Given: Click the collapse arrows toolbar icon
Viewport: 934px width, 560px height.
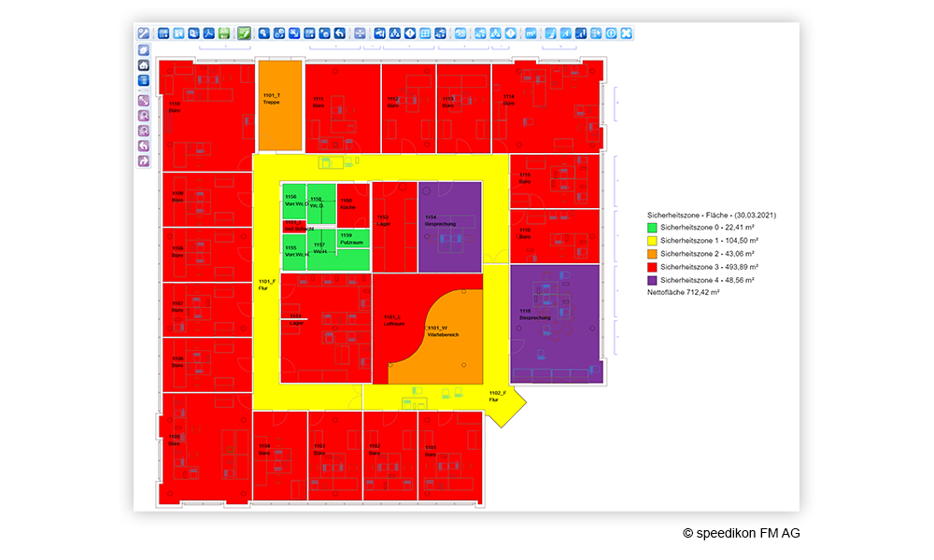Looking at the screenshot, I should pos(360,34).
